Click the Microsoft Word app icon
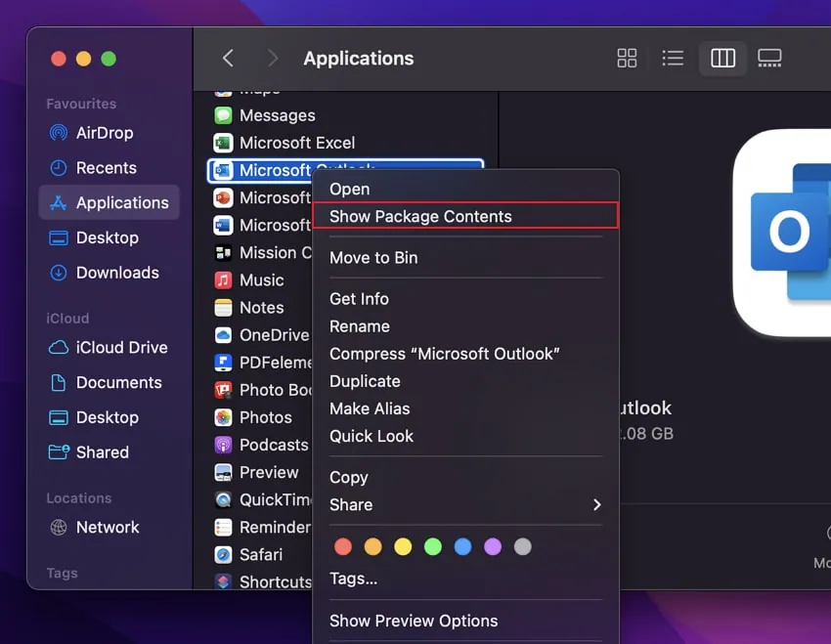This screenshot has width=831, height=644. [223, 226]
